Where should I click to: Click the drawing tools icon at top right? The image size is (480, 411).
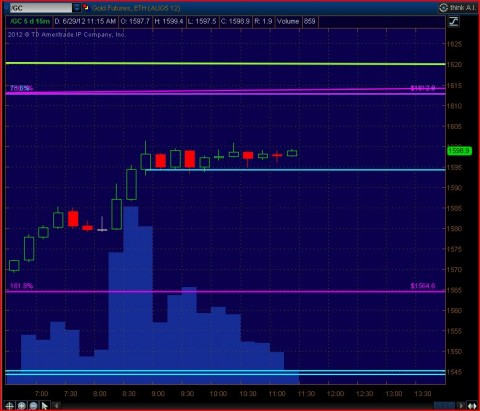(454, 22)
